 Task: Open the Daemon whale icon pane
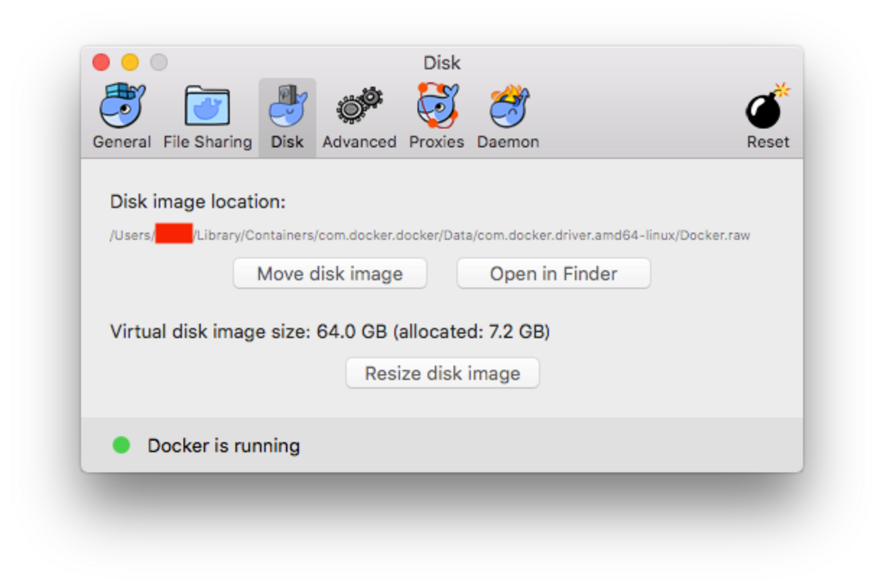[x=509, y=106]
